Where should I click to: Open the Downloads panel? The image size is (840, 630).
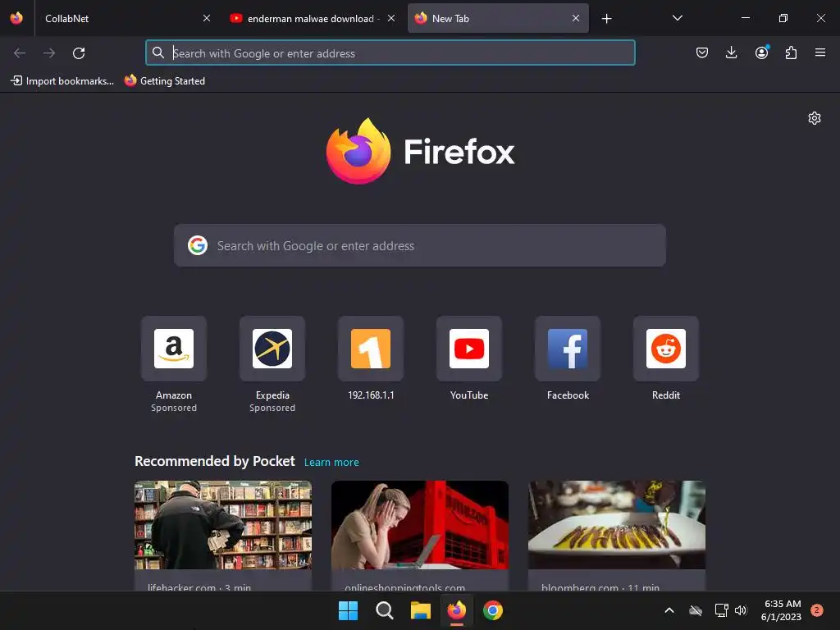pyautogui.click(x=731, y=52)
